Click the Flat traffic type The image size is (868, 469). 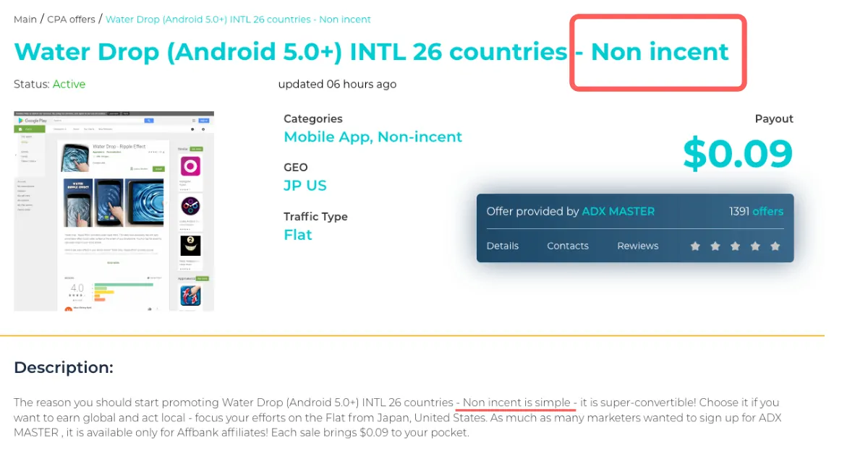tap(297, 235)
